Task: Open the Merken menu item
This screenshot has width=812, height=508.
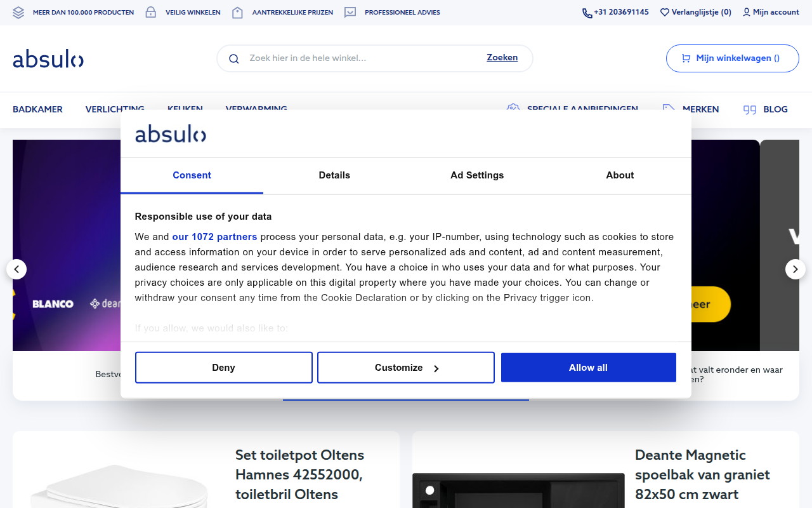Action: tap(701, 109)
